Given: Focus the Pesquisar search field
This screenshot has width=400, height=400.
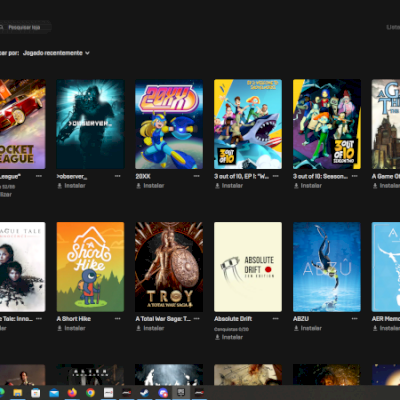Looking at the screenshot, I should pyautogui.click(x=25, y=27).
